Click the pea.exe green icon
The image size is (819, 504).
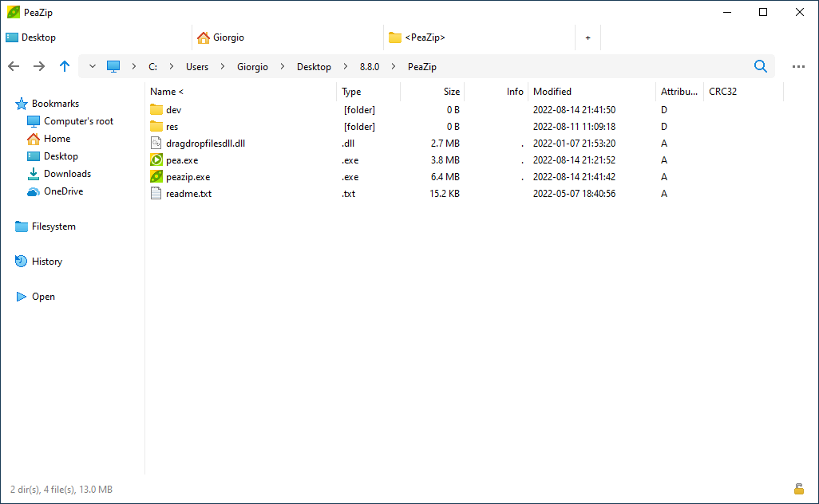pyautogui.click(x=156, y=159)
